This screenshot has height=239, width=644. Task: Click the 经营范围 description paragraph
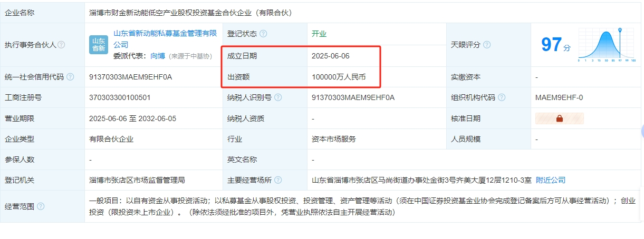[363, 206]
